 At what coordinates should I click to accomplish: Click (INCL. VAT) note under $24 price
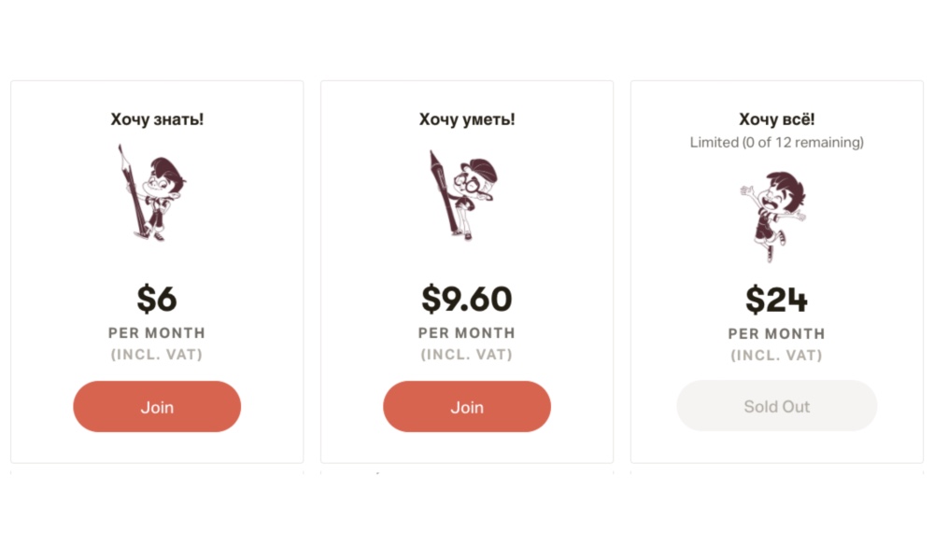click(777, 355)
